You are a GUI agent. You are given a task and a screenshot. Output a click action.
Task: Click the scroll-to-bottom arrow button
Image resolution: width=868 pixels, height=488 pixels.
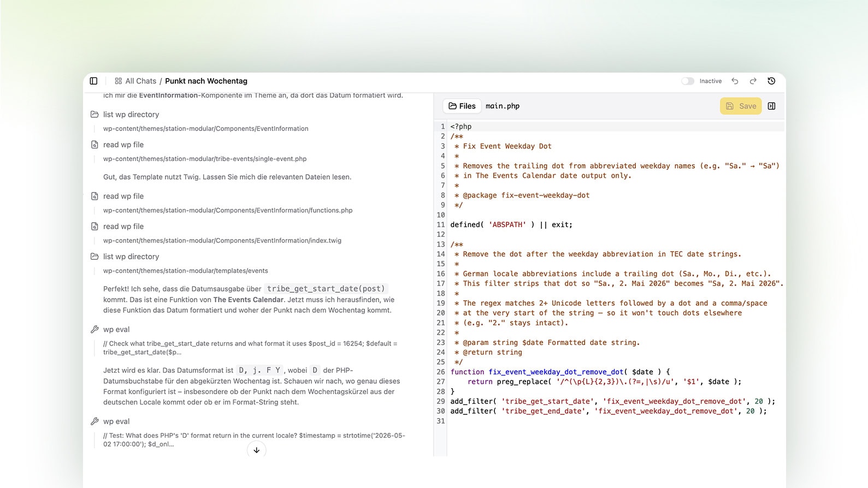pyautogui.click(x=257, y=450)
